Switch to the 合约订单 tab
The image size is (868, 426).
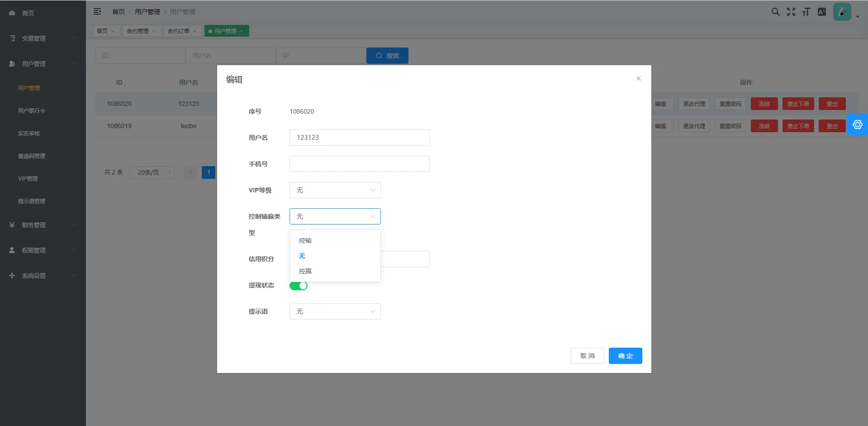[x=179, y=31]
